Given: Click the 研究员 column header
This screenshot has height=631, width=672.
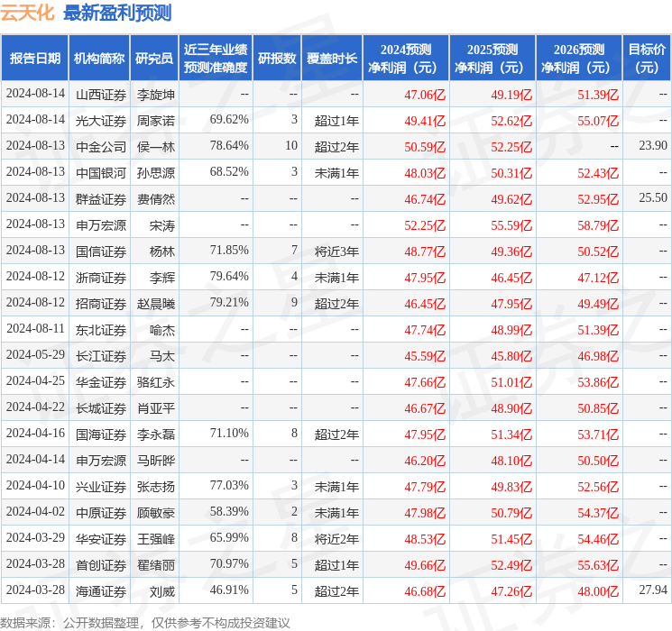Looking at the screenshot, I should 154,59.
